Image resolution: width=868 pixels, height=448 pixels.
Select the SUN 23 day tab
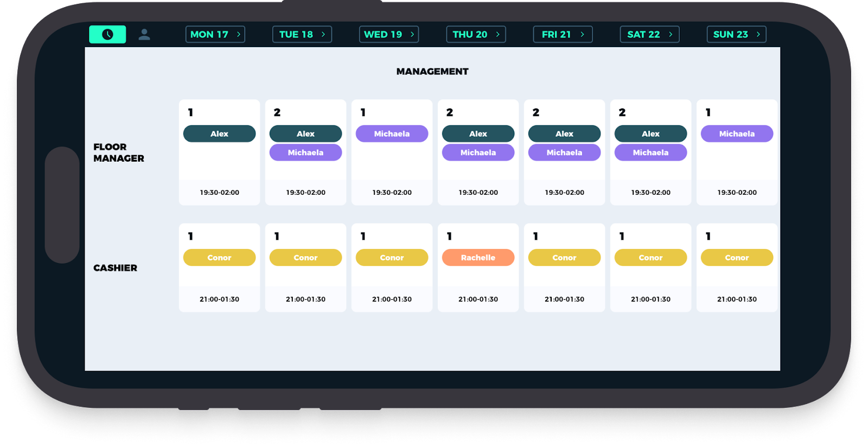pos(736,34)
